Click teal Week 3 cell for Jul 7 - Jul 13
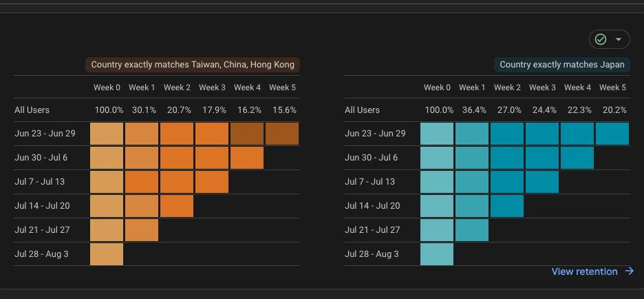 542,182
